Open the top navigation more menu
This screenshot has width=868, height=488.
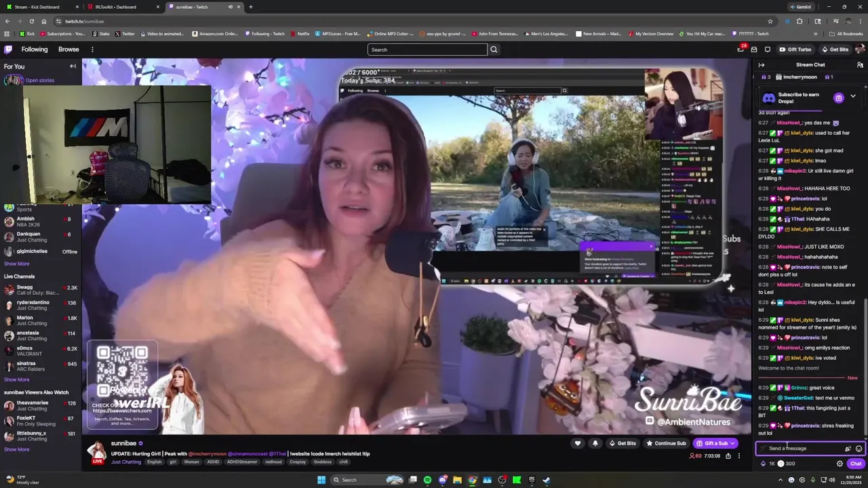point(92,49)
